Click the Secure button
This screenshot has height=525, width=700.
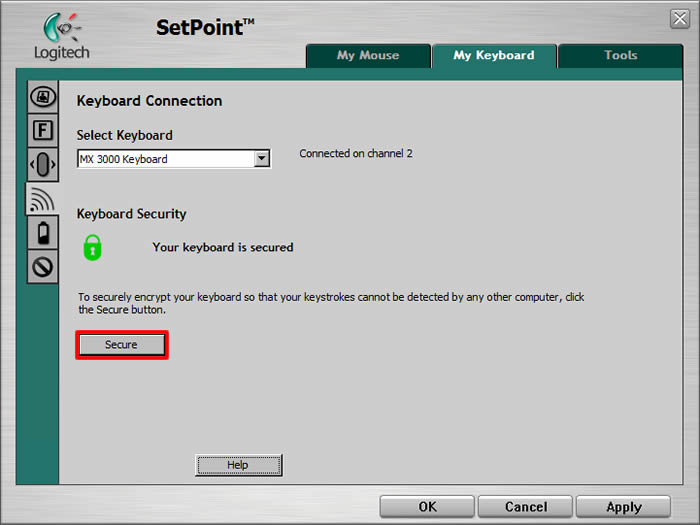tap(121, 345)
